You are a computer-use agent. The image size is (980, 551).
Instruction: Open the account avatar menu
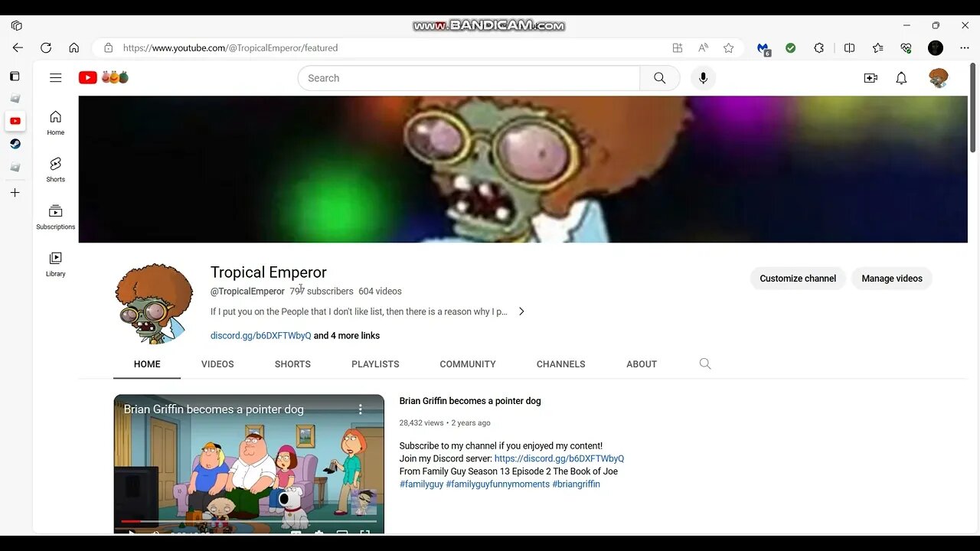pos(938,78)
